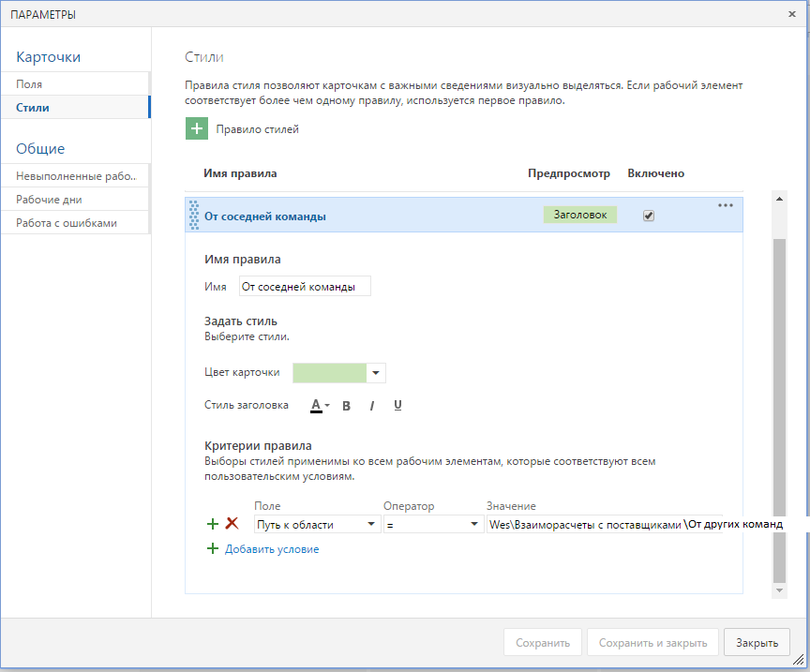Open the Работа с ошибками tab
The height and width of the screenshot is (672, 810).
tap(75, 223)
